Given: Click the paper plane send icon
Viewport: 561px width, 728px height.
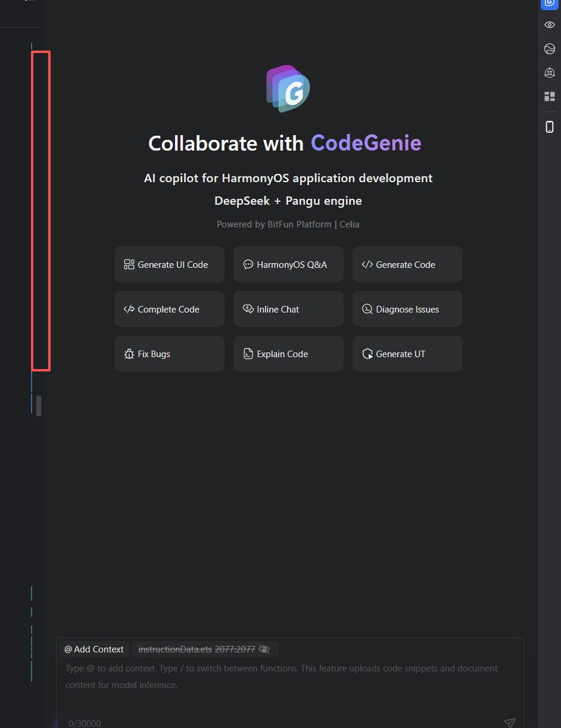Looking at the screenshot, I should point(510,723).
